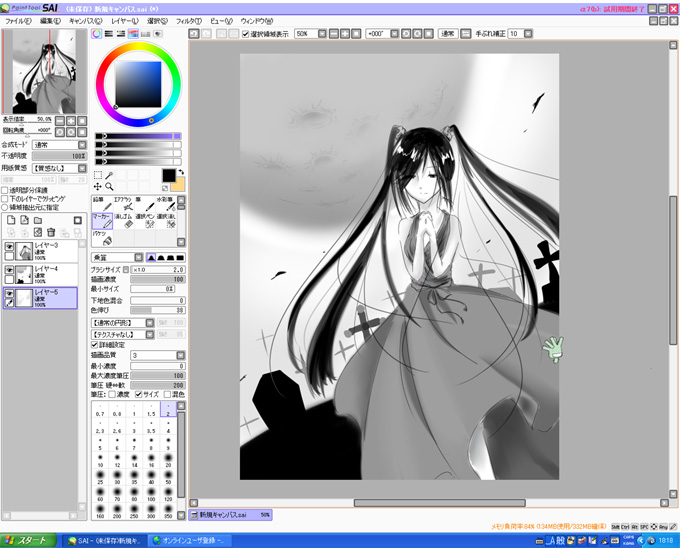
Task: Adjust the 不透明度 layer opacity slider
Action: coord(60,156)
